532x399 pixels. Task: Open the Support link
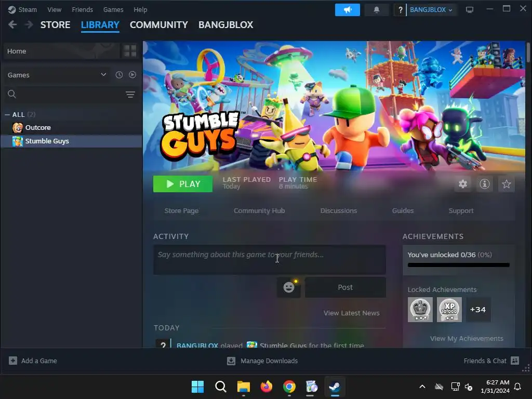[461, 211]
